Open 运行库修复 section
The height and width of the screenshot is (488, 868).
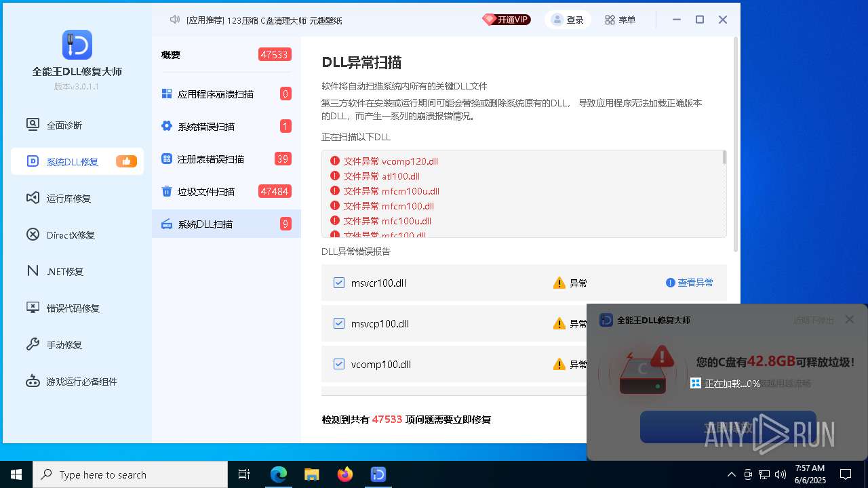(x=77, y=199)
